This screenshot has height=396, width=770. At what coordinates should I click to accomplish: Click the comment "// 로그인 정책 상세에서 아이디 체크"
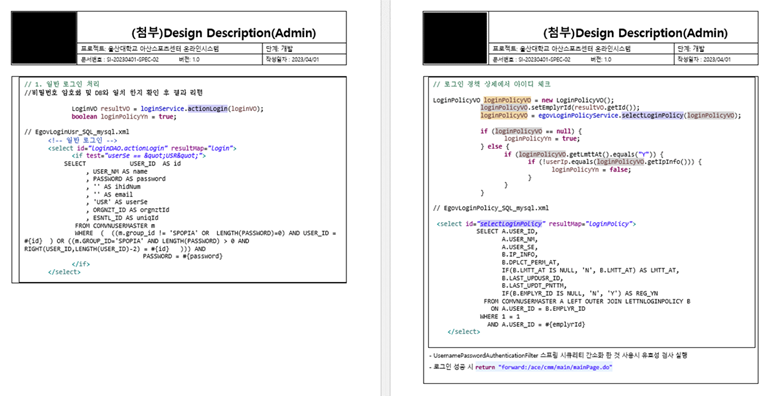[492, 84]
